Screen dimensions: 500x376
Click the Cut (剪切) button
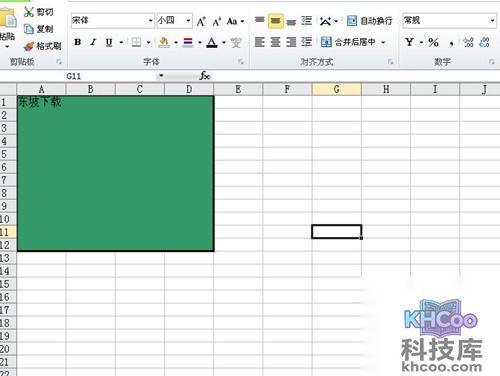click(x=39, y=12)
